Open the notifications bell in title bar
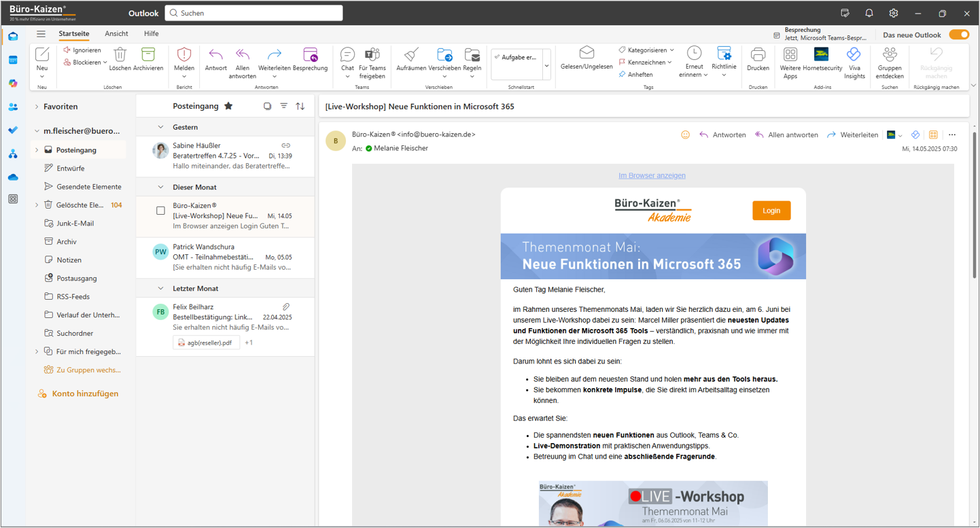 869,13
